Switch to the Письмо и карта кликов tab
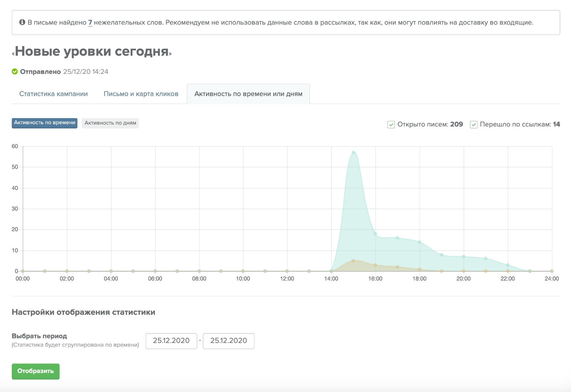571x392 pixels. [141, 94]
